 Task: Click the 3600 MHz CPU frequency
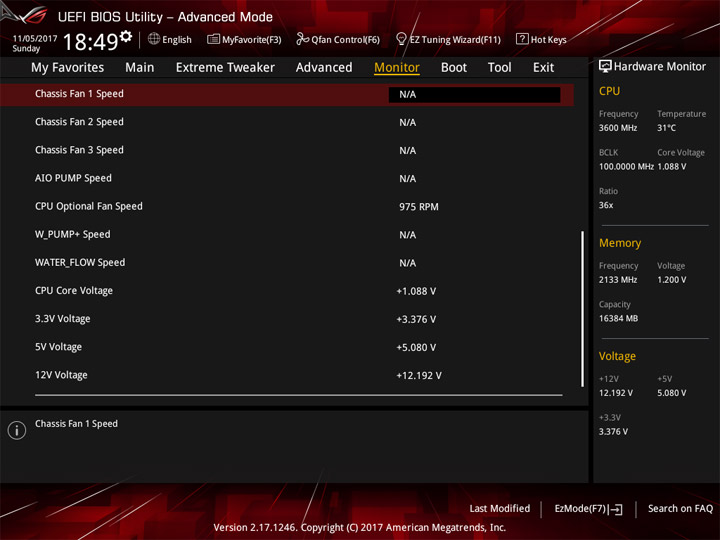(x=618, y=128)
